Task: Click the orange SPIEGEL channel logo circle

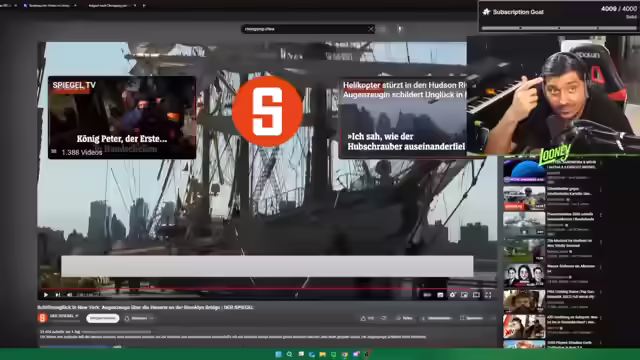Action: 267,111
